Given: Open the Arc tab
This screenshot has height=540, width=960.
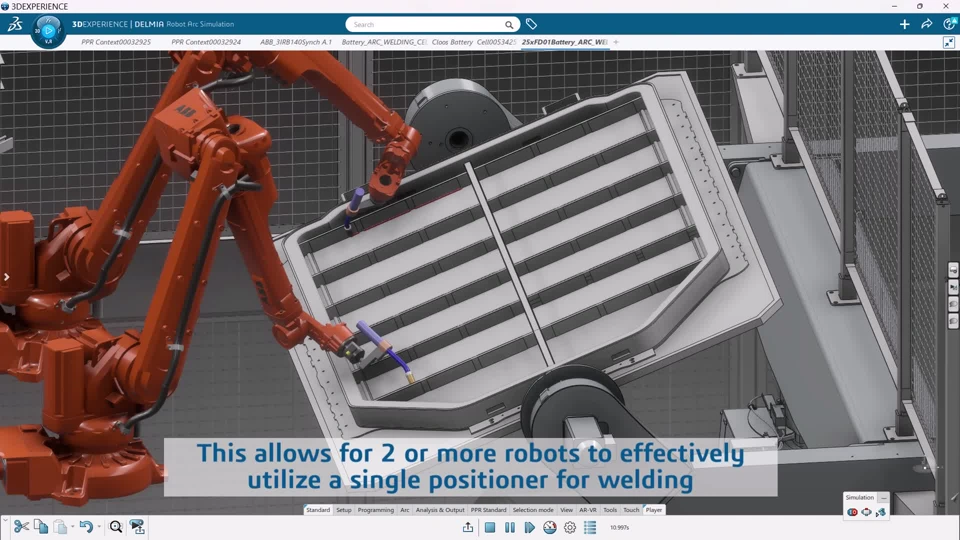Looking at the screenshot, I should pyautogui.click(x=405, y=509).
